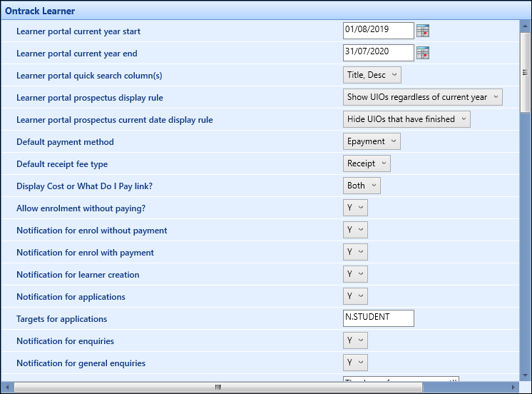This screenshot has height=394, width=532.
Task: Select 'Default payment method' label
Action: point(65,142)
